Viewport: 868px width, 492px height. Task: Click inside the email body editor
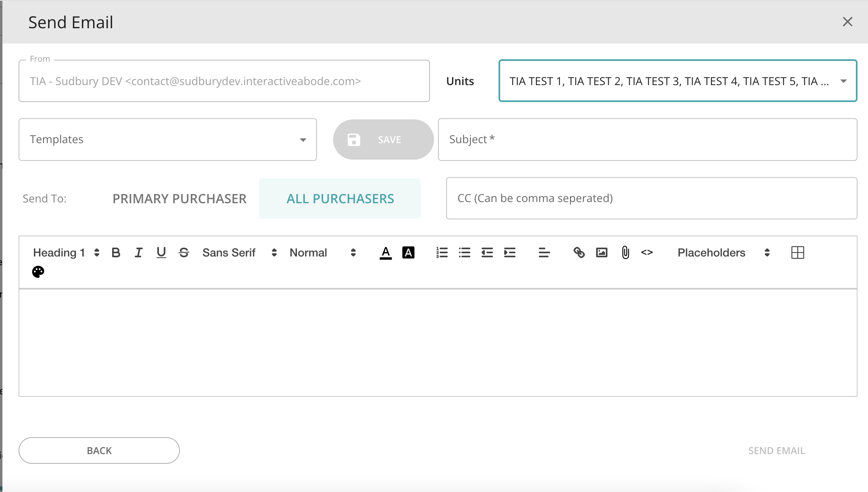[x=438, y=343]
